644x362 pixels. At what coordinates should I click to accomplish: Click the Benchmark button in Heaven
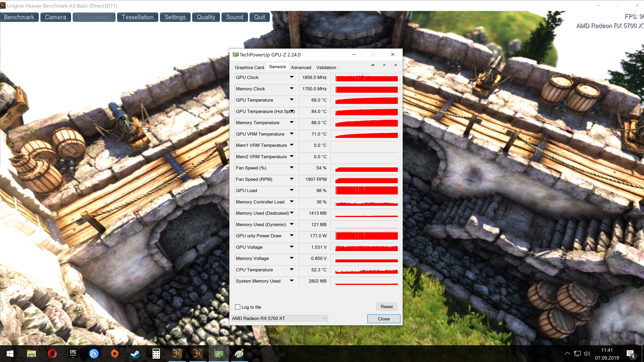pos(19,17)
